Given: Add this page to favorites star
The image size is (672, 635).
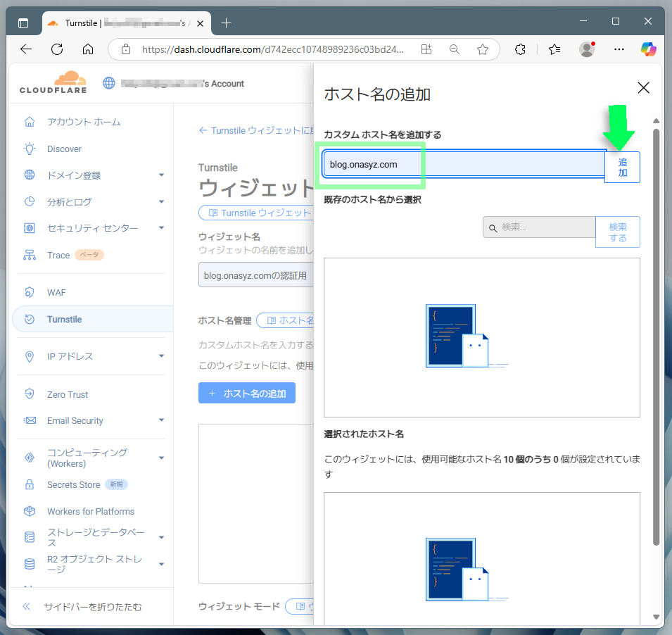Looking at the screenshot, I should [483, 49].
